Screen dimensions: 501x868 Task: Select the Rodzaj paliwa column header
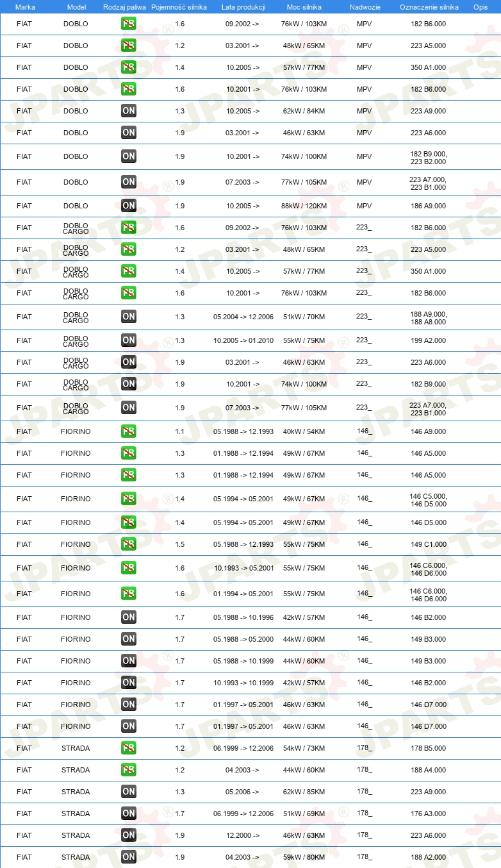[x=125, y=7]
